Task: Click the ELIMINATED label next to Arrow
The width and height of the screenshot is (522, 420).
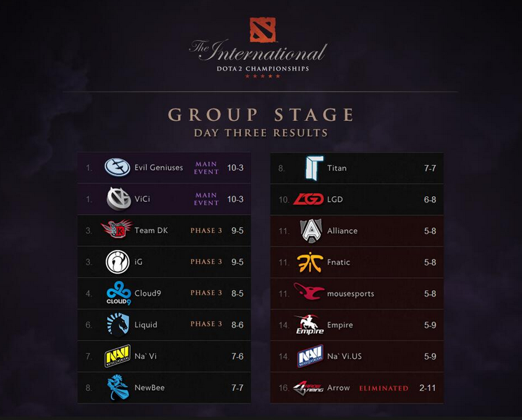Action: (384, 388)
